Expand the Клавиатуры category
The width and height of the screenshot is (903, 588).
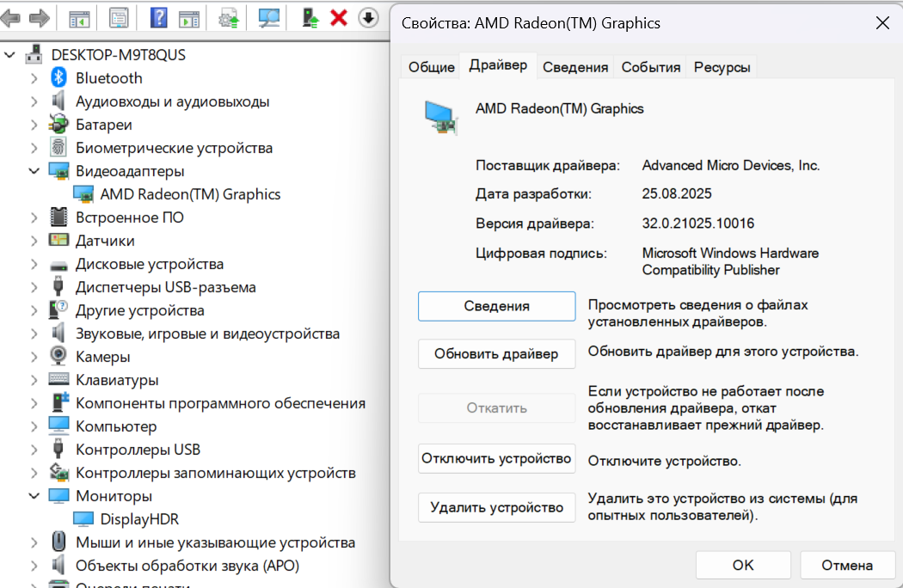tap(34, 380)
